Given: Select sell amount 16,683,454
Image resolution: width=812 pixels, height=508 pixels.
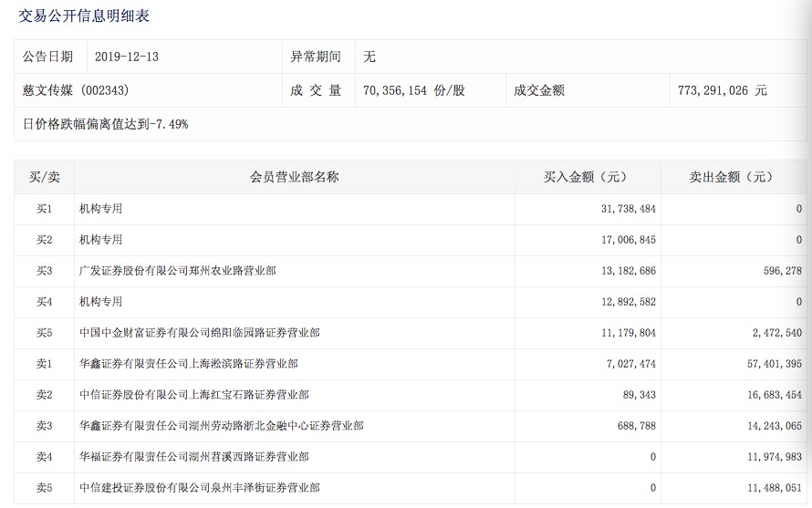Looking at the screenshot, I should point(775,395).
